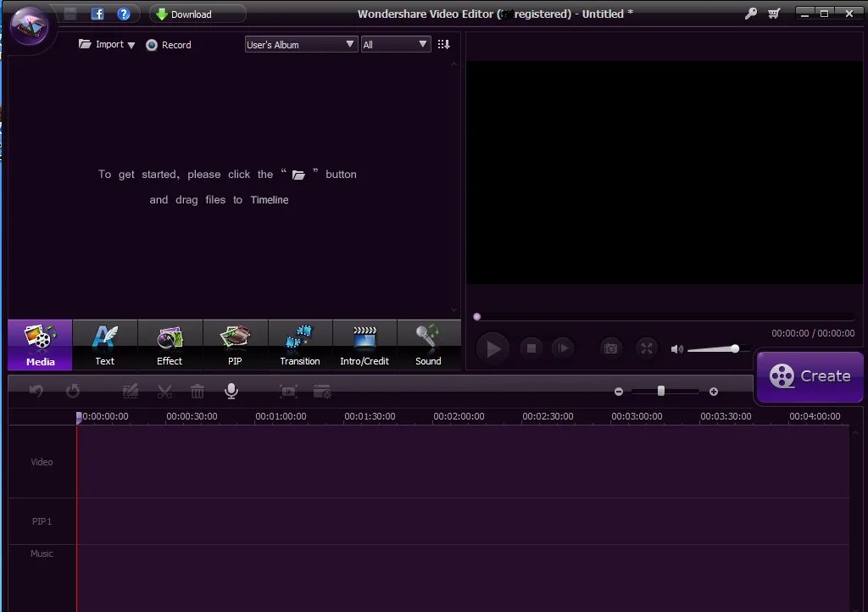Click the trash Delete icon
Viewport: 868px width, 612px height.
[x=197, y=392]
